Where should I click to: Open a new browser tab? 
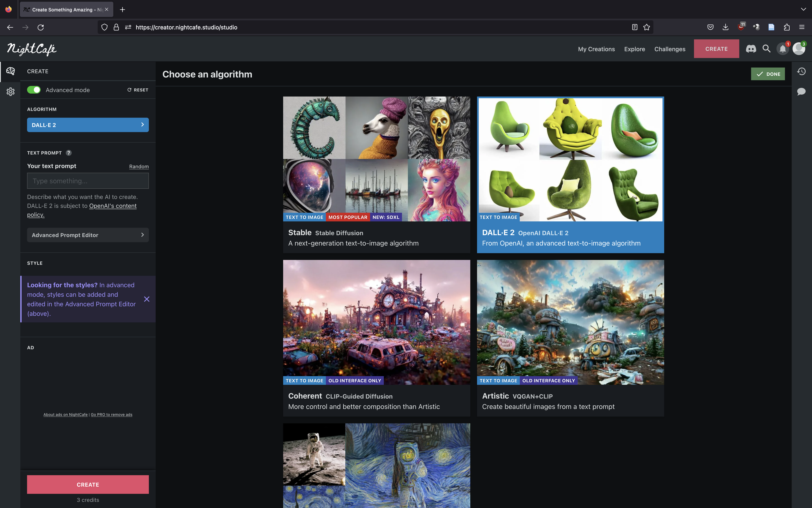(x=122, y=9)
